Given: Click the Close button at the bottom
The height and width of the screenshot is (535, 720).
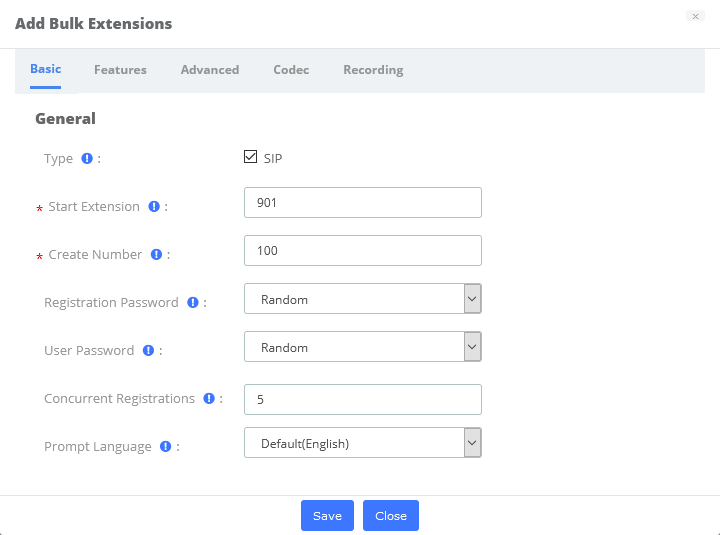Looking at the screenshot, I should pyautogui.click(x=391, y=516).
